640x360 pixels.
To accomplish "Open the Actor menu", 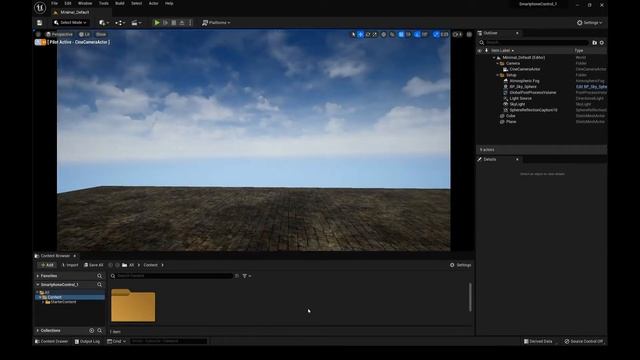I will click(x=153, y=3).
